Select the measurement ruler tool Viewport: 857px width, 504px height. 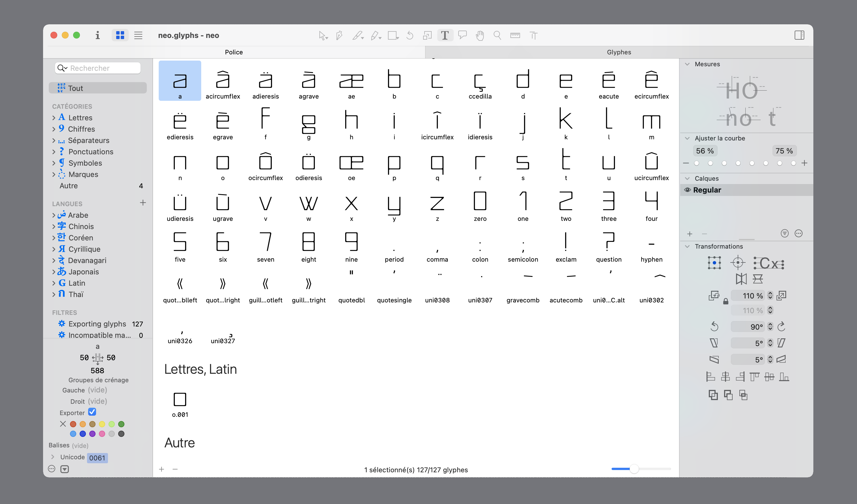[x=515, y=35]
